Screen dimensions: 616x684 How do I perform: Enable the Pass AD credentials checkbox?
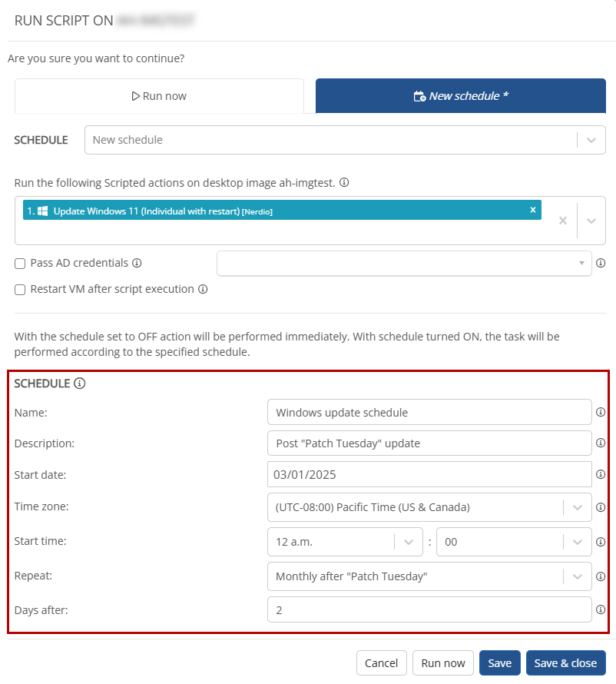[19, 263]
